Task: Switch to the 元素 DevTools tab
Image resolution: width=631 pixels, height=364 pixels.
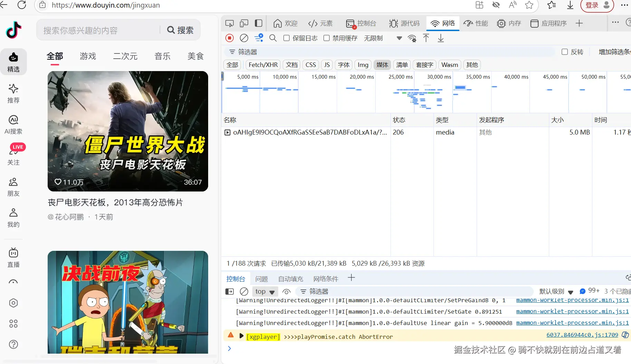Action: (320, 23)
